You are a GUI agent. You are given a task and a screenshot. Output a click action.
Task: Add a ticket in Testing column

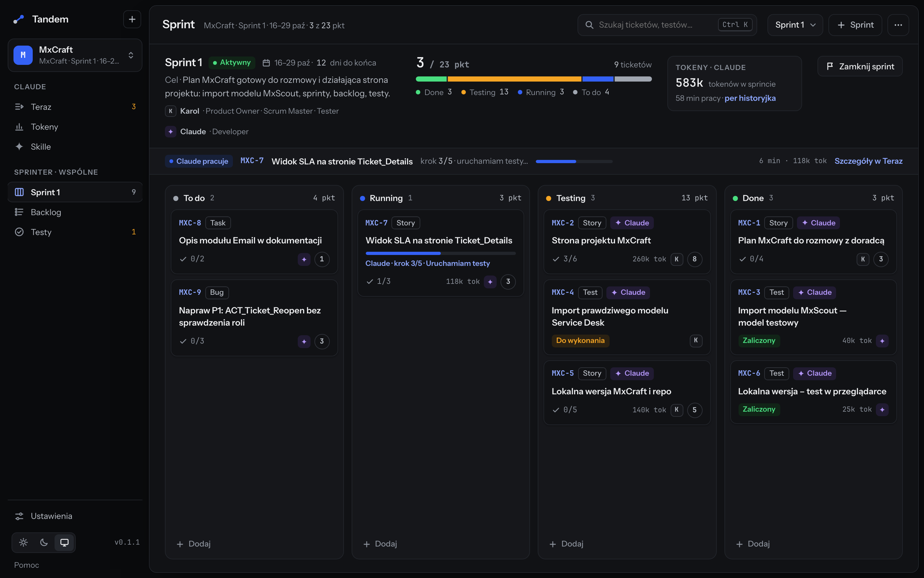(567, 544)
